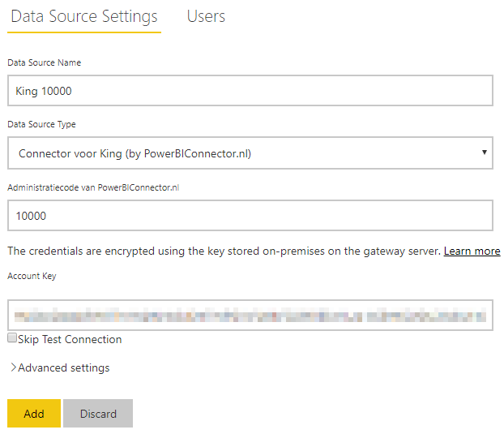Expand Advanced settings section
This screenshot has width=504, height=434.
(60, 367)
